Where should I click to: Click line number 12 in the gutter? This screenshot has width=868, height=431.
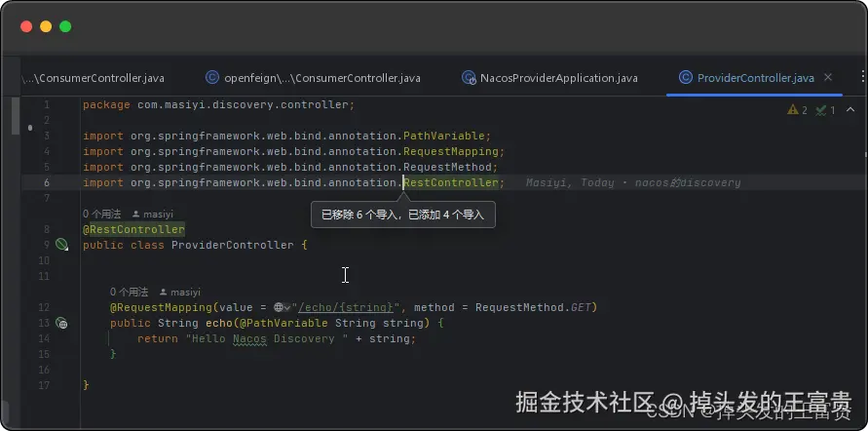(x=44, y=307)
